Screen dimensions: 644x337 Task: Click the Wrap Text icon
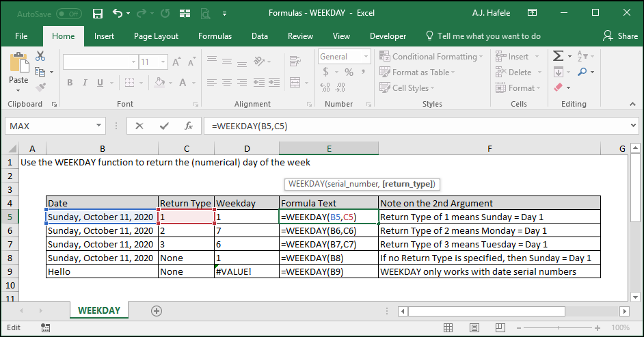coord(295,62)
